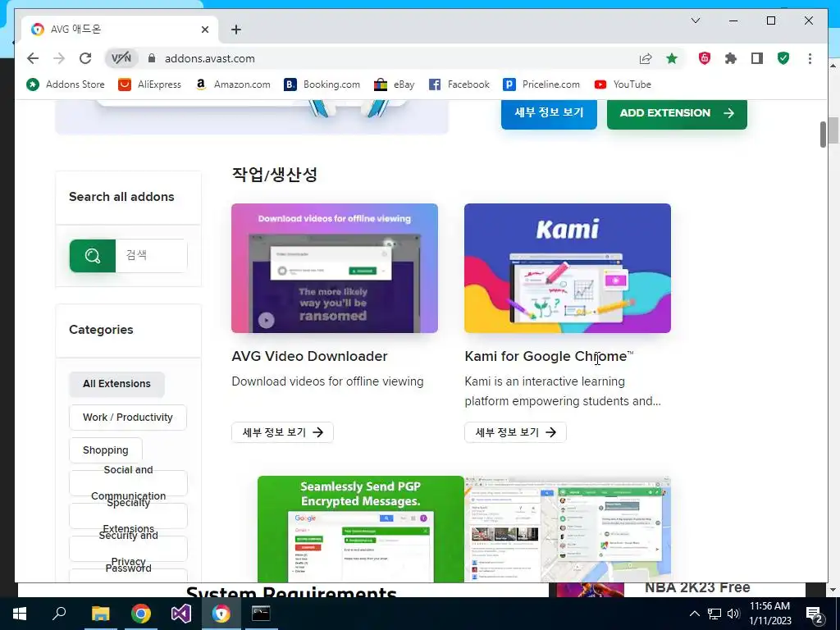The width and height of the screenshot is (840, 630).
Task: Open the notification center icon
Action: pyautogui.click(x=815, y=614)
